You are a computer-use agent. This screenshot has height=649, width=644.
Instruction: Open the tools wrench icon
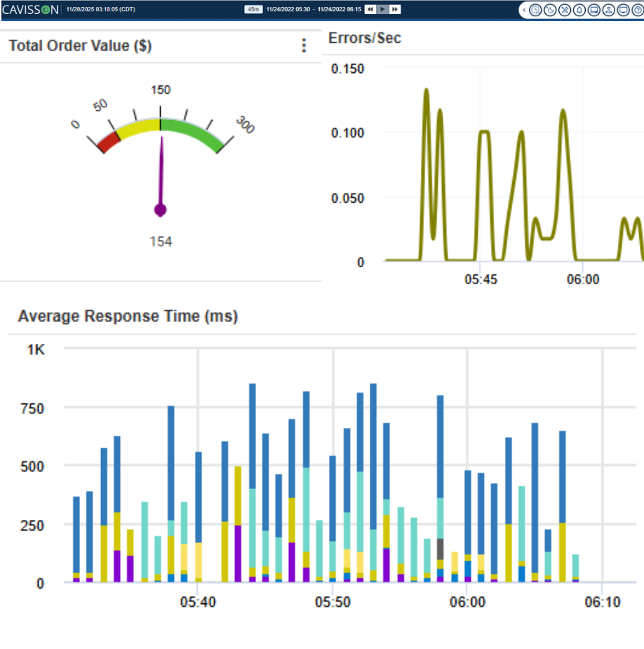pos(565,10)
